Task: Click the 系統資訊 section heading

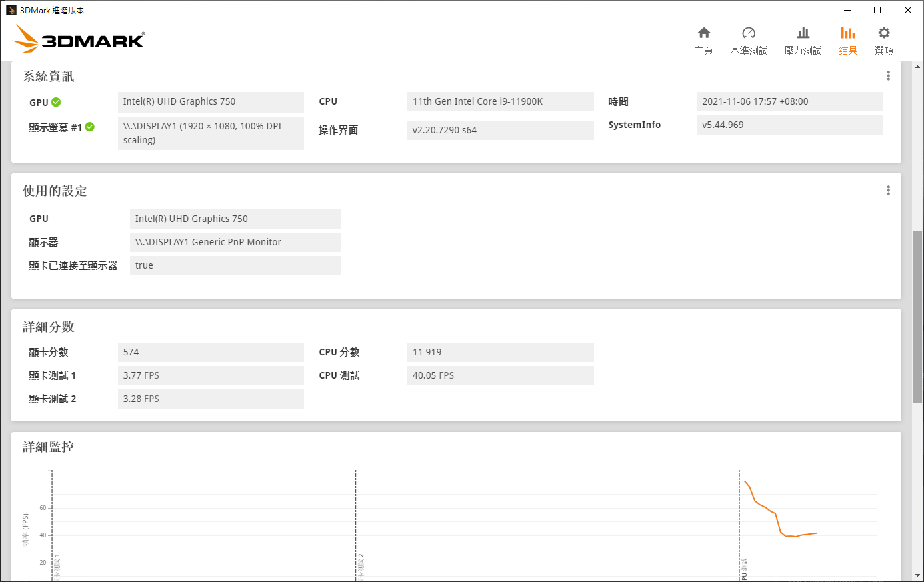Action: coord(49,76)
